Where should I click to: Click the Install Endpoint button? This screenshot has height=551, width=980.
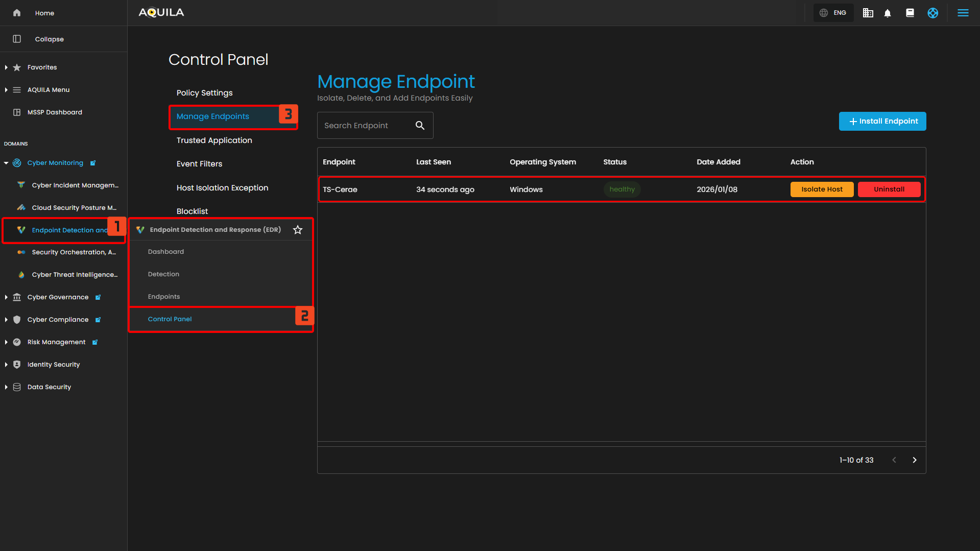click(882, 122)
